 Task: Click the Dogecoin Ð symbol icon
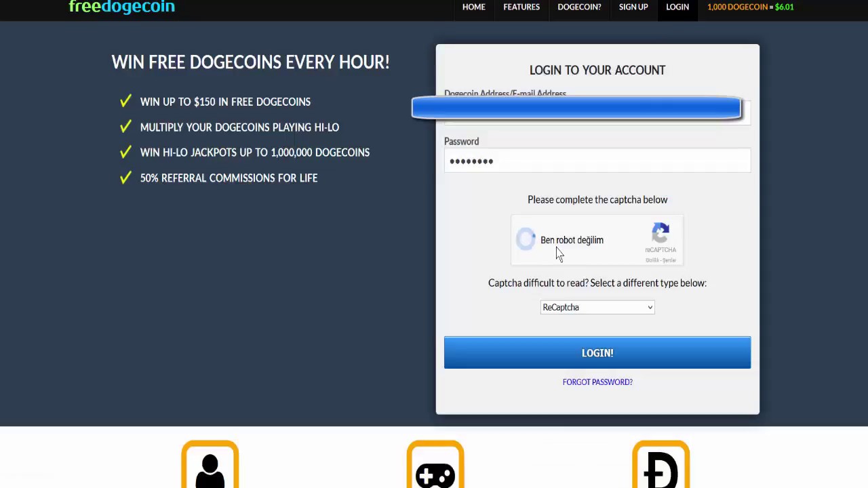[x=661, y=465]
